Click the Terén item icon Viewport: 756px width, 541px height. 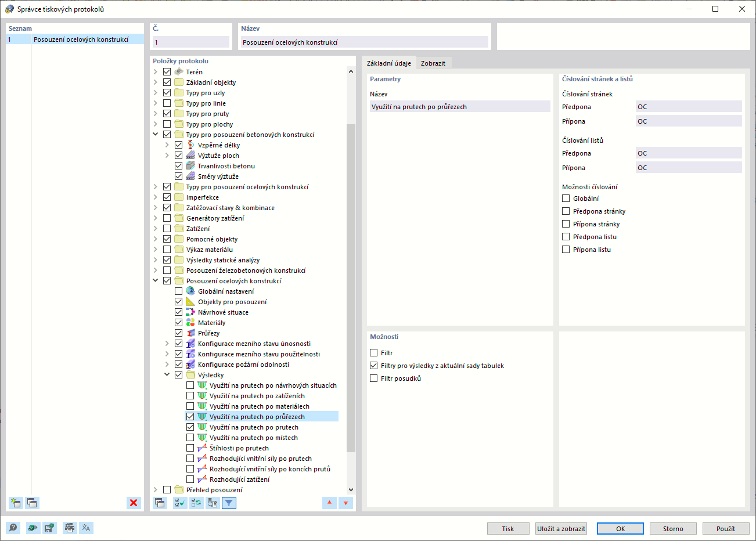[x=179, y=72]
